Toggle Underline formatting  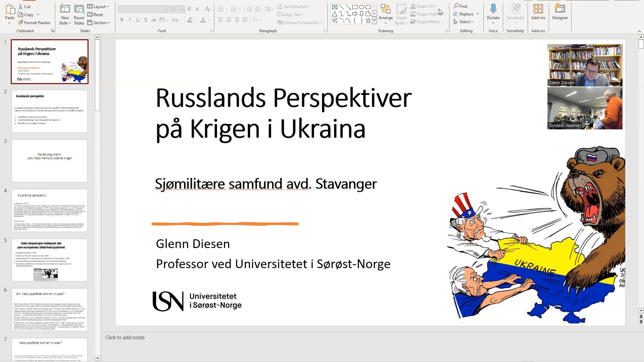pyautogui.click(x=138, y=20)
